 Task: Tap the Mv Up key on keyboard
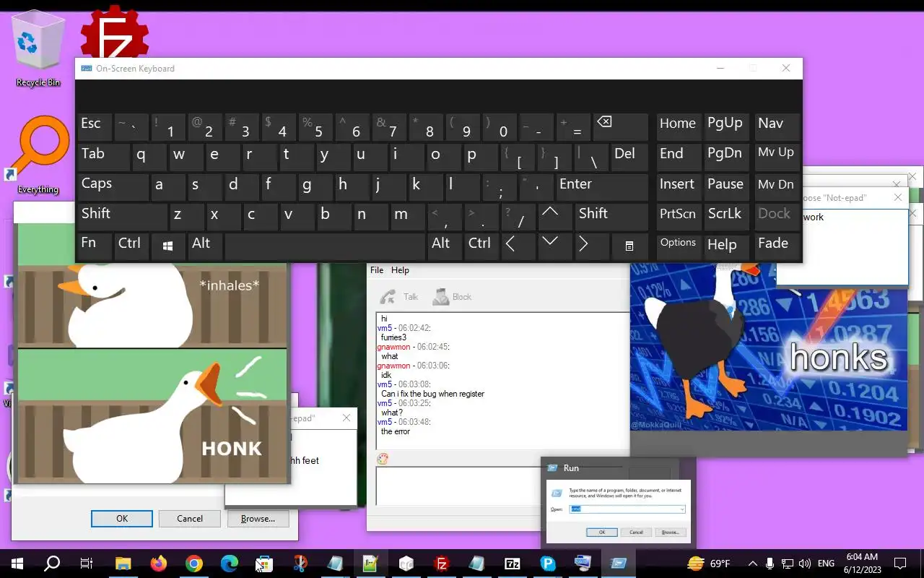click(777, 155)
